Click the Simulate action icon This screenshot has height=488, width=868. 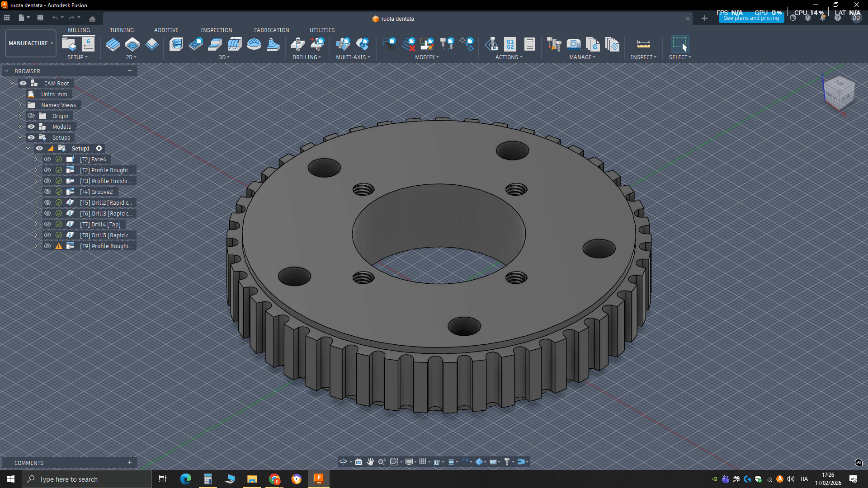(491, 44)
